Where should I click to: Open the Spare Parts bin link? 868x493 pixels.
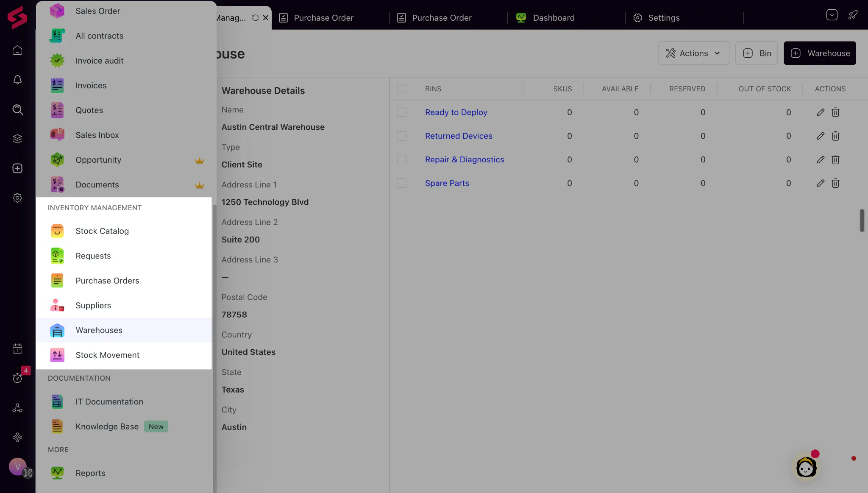(x=447, y=183)
